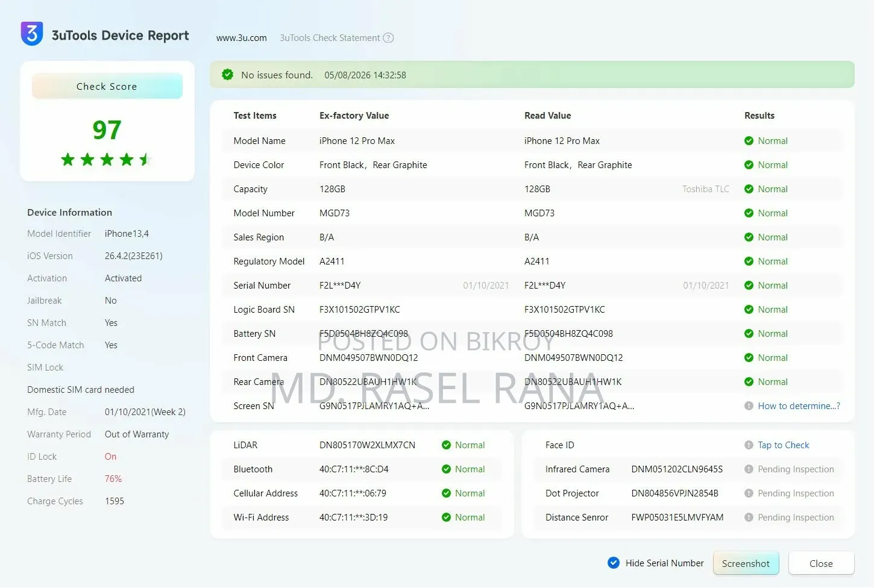This screenshot has height=588, width=874.
Task: Click the LiDAR serial DN805170W2XLMX7CN
Action: pyautogui.click(x=367, y=445)
